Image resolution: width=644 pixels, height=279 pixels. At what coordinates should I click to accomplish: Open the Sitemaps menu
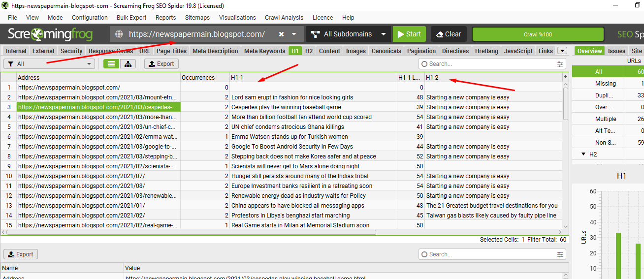click(197, 18)
